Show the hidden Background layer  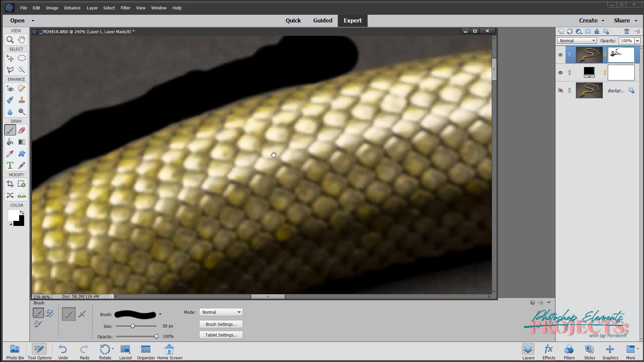click(560, 90)
